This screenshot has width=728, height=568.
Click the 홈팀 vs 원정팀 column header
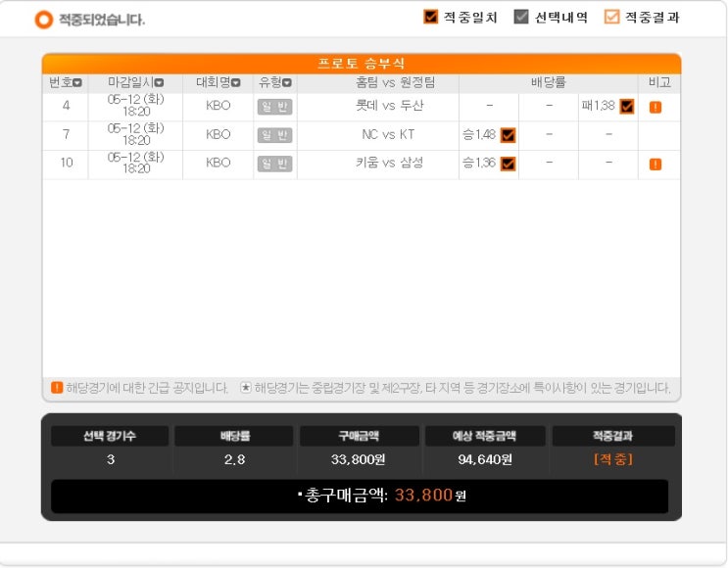point(396,82)
